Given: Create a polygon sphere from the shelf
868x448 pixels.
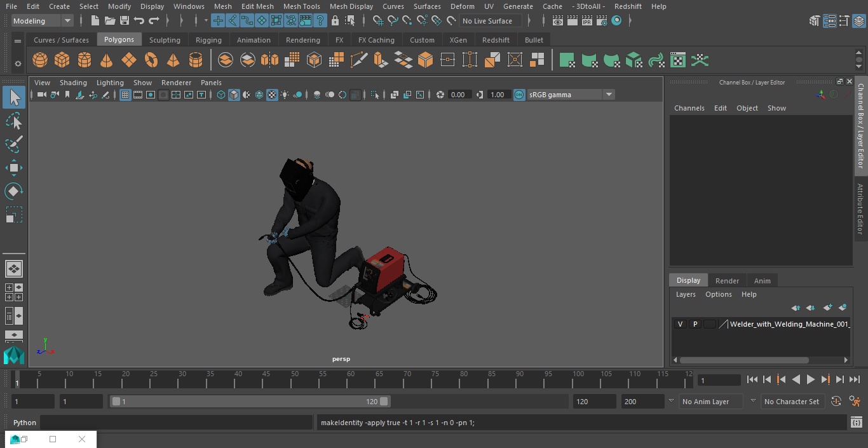Looking at the screenshot, I should (x=40, y=60).
